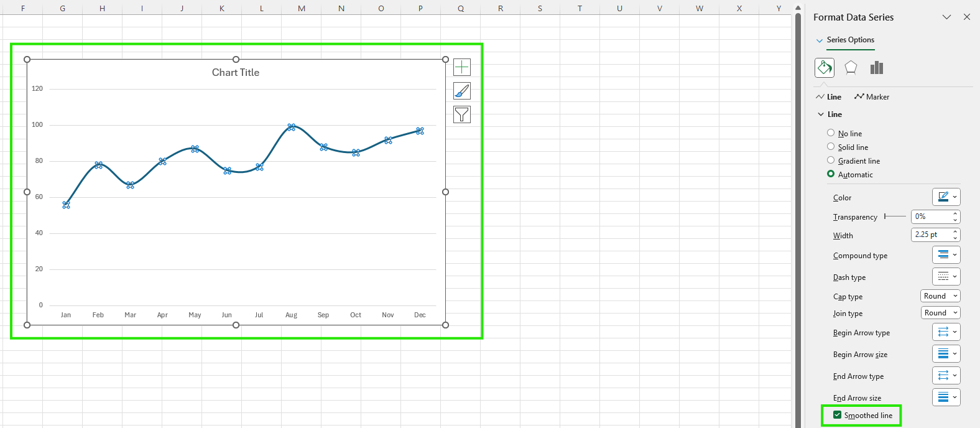Open the Dash type dropdown

point(946,276)
